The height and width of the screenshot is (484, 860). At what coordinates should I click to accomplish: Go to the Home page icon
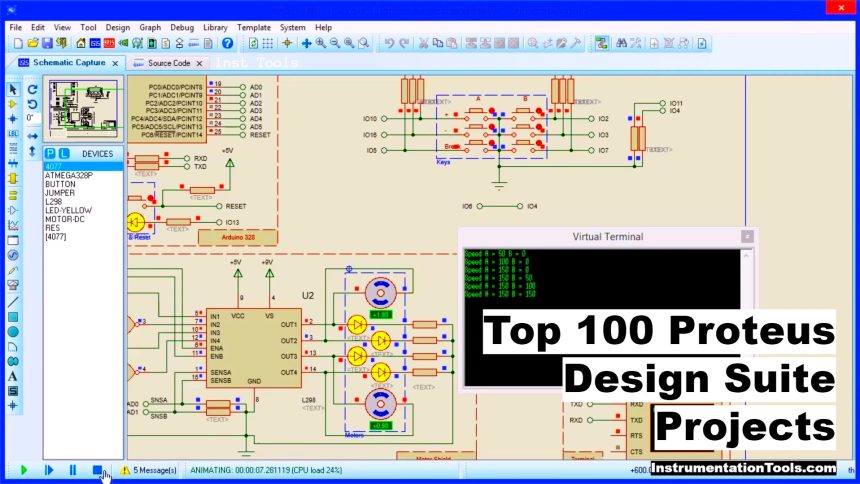click(81, 43)
